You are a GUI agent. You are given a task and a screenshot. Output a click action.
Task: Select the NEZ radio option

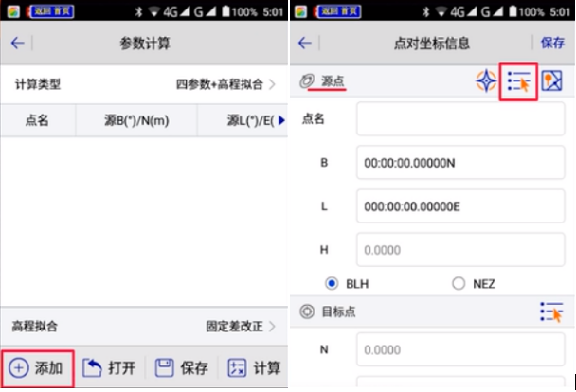point(459,283)
